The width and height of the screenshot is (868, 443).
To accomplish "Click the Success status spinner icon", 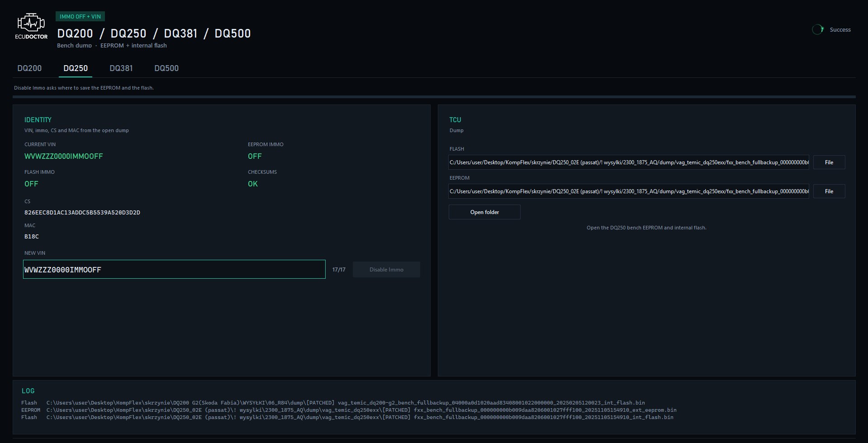I will click(x=817, y=29).
